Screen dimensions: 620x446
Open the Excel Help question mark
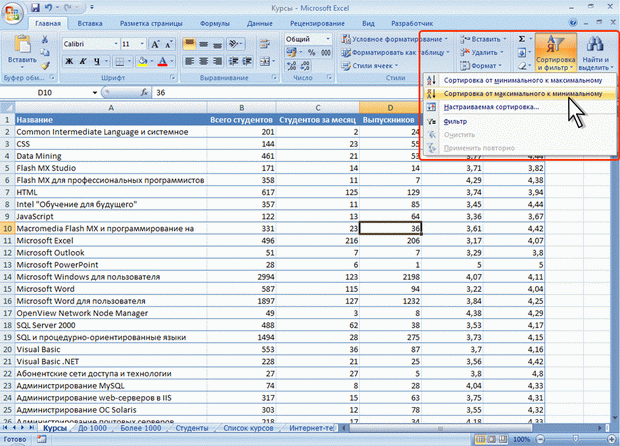[573, 23]
